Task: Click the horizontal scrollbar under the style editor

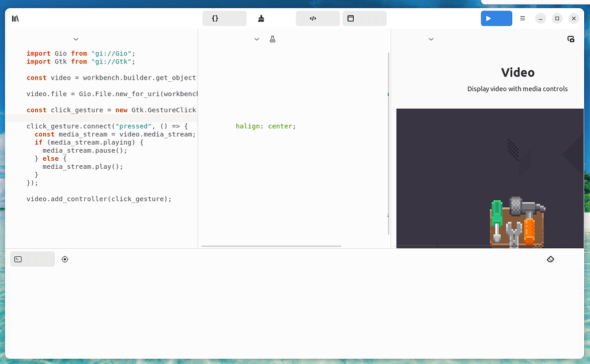Action: coord(271,246)
